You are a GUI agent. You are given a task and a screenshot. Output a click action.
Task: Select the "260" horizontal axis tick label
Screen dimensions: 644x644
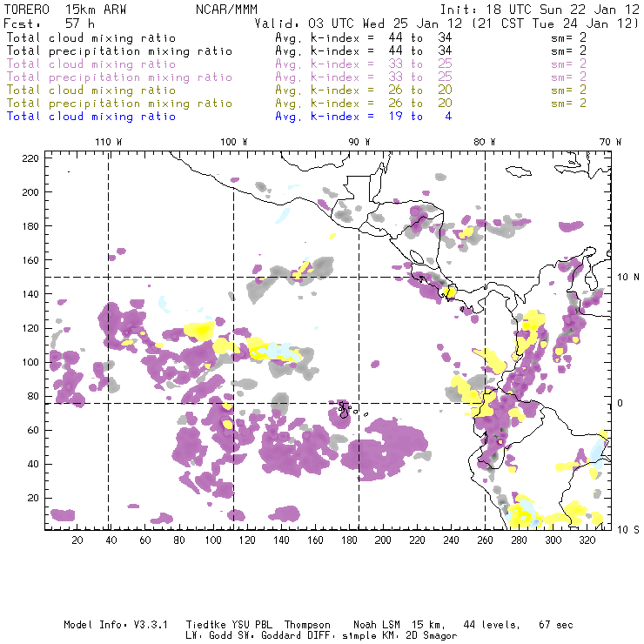(485, 540)
